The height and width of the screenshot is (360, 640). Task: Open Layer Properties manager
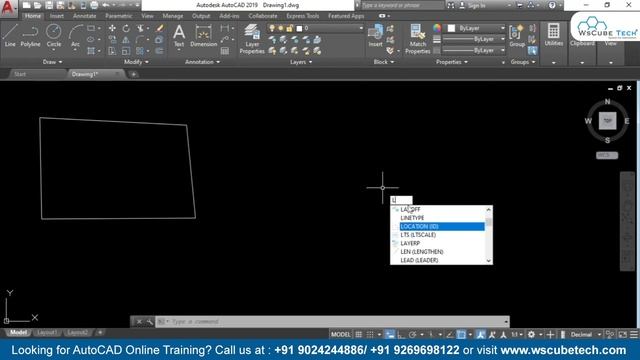252,39
